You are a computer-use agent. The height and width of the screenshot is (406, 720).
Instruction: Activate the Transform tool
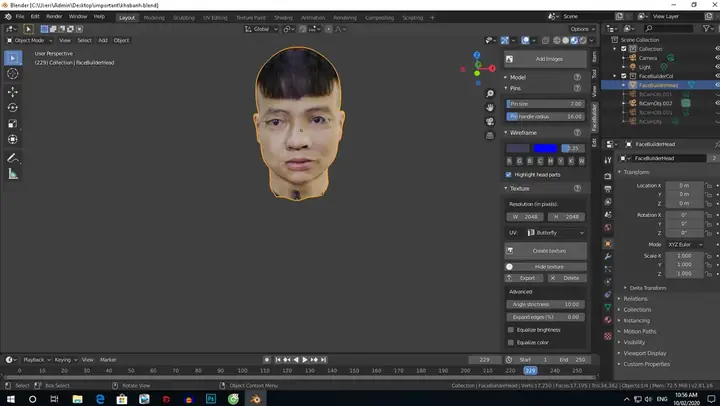(x=13, y=139)
